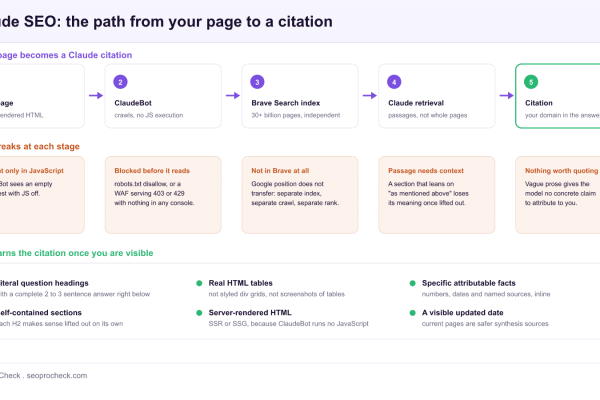
Task: Click the 'question headings' bullet title
Action: click(x=44, y=283)
